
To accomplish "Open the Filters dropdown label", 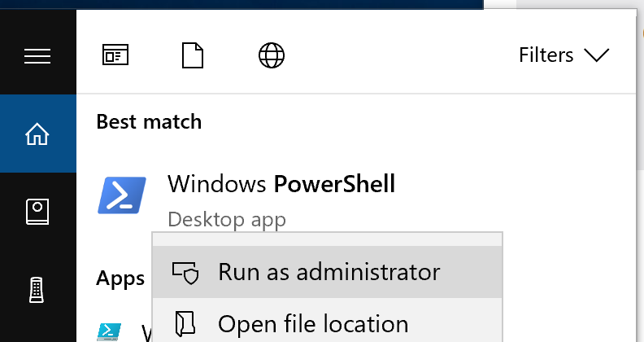I will click(546, 55).
